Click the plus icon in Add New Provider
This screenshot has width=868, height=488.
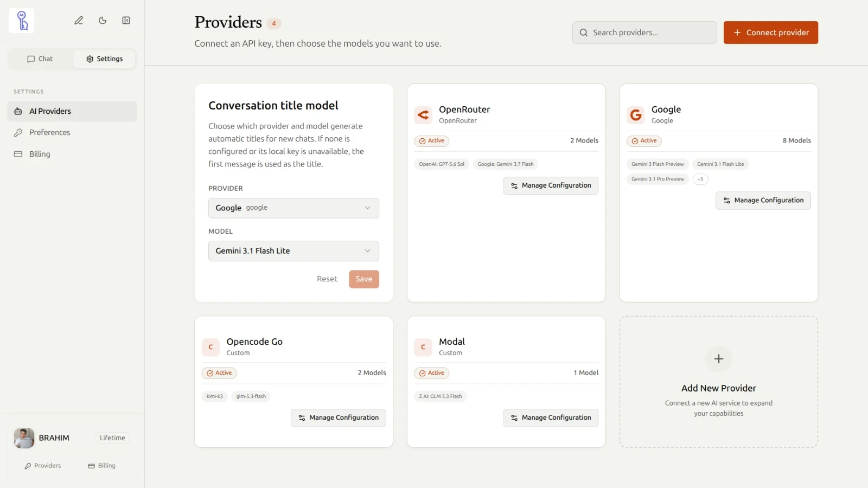719,359
